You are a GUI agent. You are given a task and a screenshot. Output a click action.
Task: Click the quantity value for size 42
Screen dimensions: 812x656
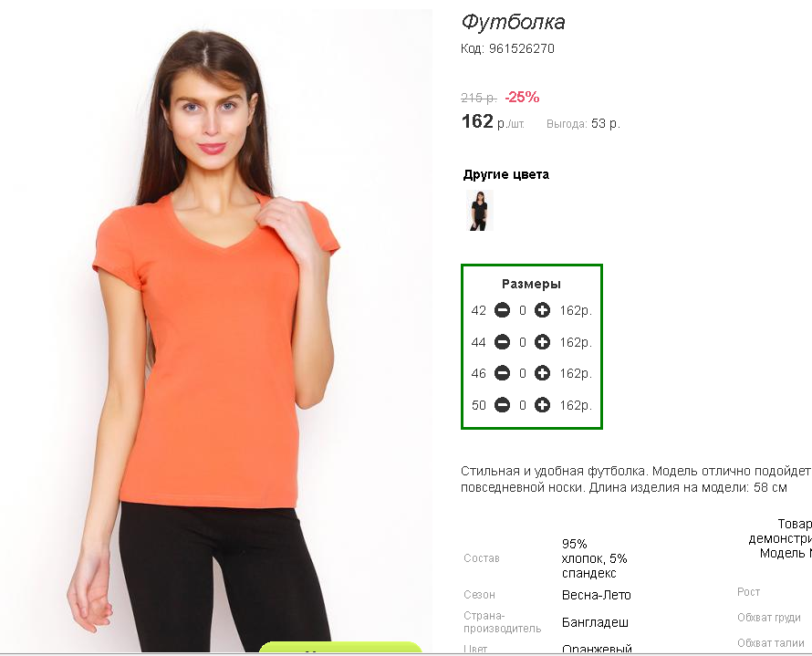click(523, 310)
